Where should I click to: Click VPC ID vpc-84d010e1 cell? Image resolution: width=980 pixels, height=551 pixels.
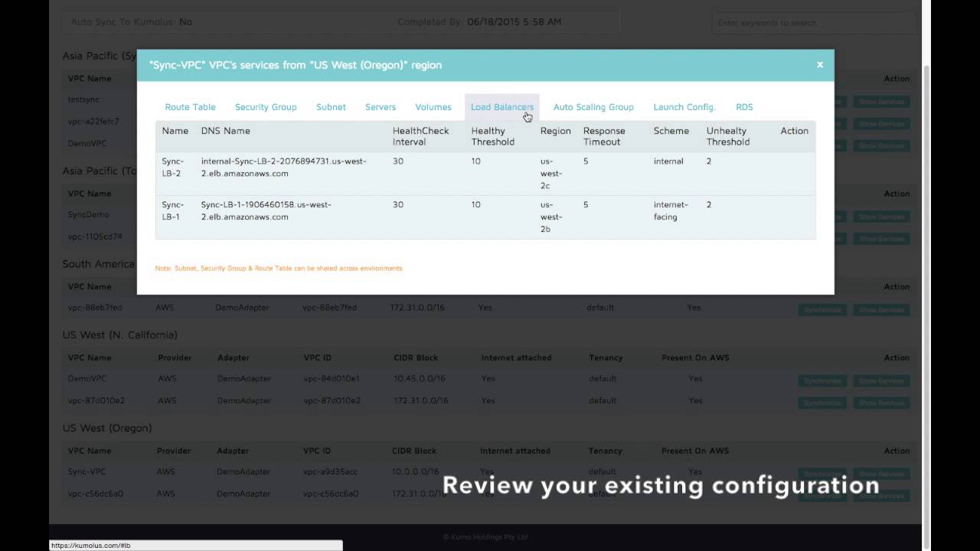(x=332, y=379)
